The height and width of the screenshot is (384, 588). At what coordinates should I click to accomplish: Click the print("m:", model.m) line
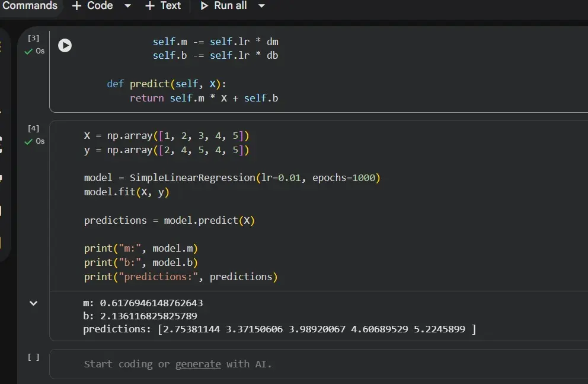tap(141, 249)
